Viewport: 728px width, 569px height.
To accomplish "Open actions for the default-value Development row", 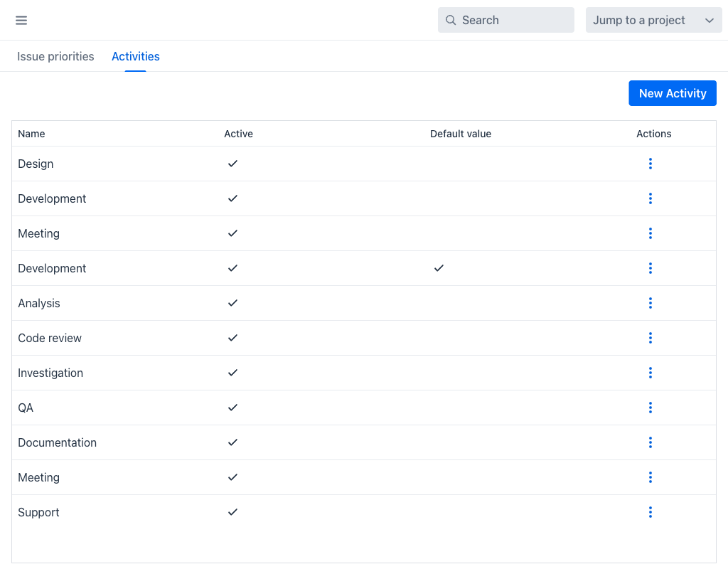I will 650,268.
